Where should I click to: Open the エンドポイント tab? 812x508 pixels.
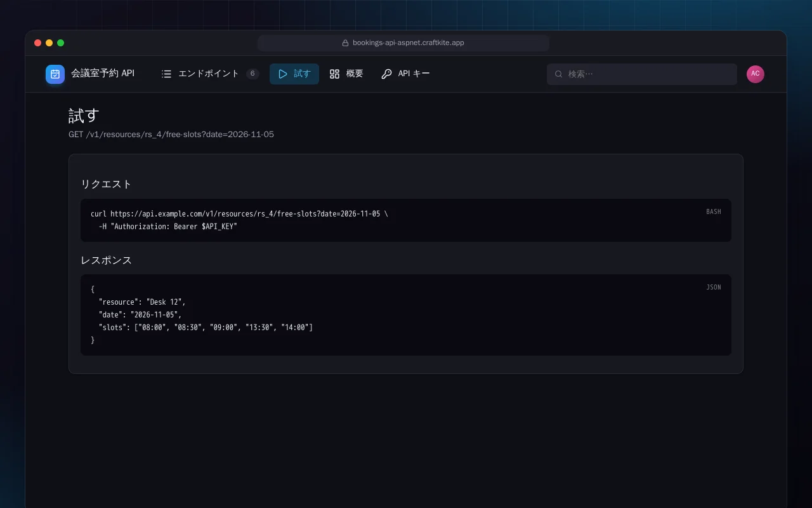210,74
